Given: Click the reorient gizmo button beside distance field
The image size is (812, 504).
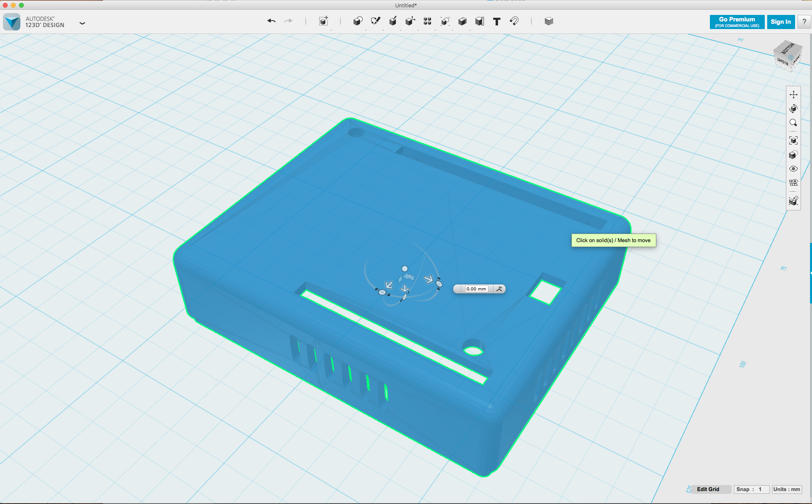Looking at the screenshot, I should tap(500, 289).
